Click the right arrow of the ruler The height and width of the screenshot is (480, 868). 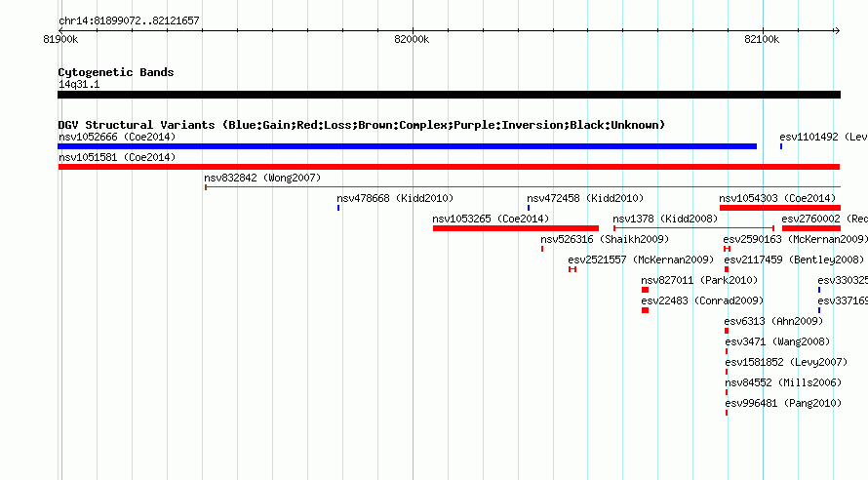[x=837, y=30]
